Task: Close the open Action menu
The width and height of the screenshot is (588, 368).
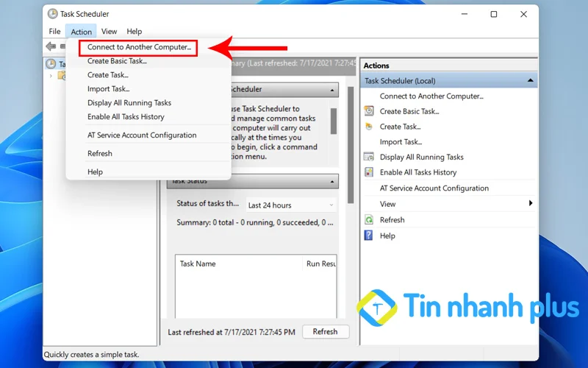Action: 82,32
